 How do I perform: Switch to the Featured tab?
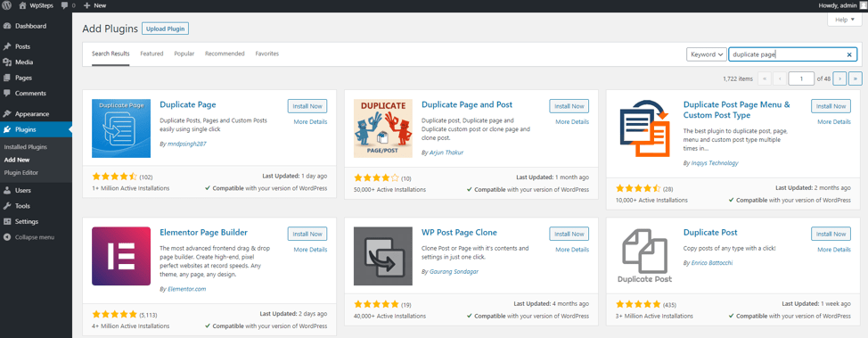click(151, 54)
